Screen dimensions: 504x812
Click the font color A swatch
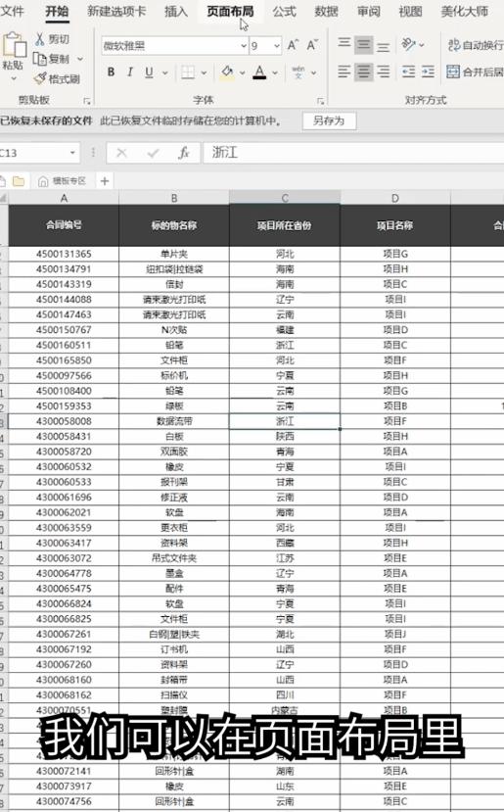point(259,72)
